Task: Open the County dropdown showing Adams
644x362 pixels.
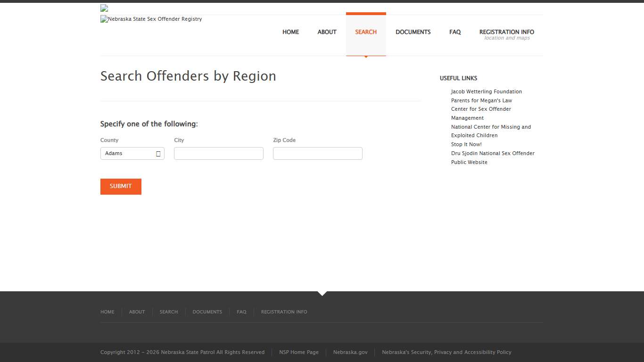Action: 132,153
